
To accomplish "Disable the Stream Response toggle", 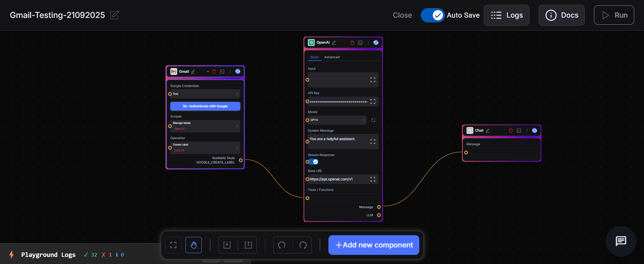I will pos(314,162).
